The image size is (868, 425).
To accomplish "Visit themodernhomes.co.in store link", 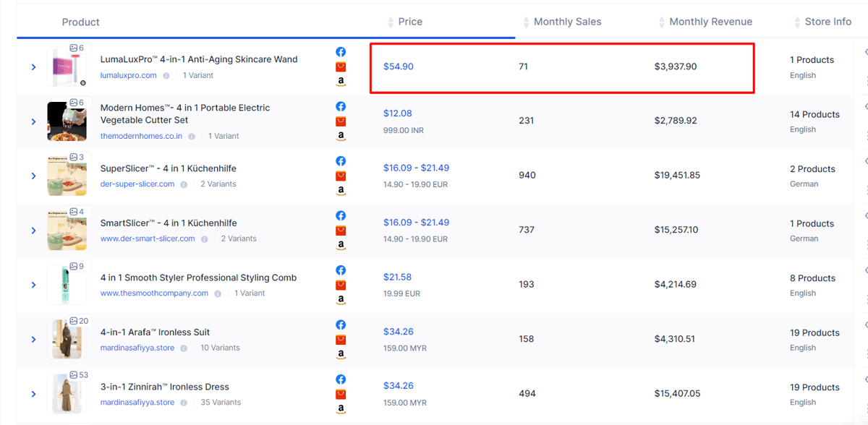I will click(141, 136).
